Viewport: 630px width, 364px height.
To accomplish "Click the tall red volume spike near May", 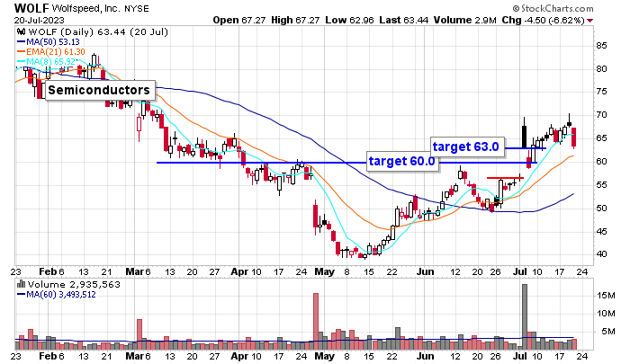I will (x=316, y=321).
